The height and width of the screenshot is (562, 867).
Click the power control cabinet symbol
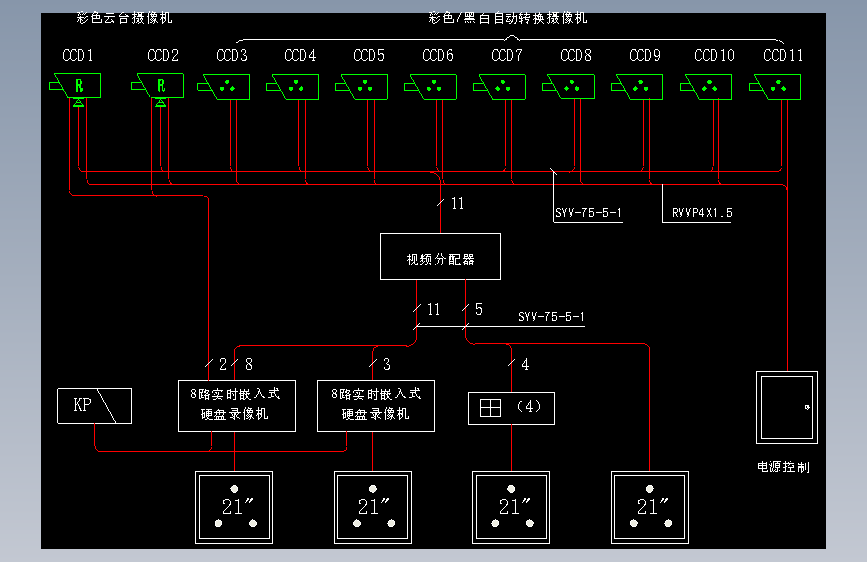coord(787,408)
